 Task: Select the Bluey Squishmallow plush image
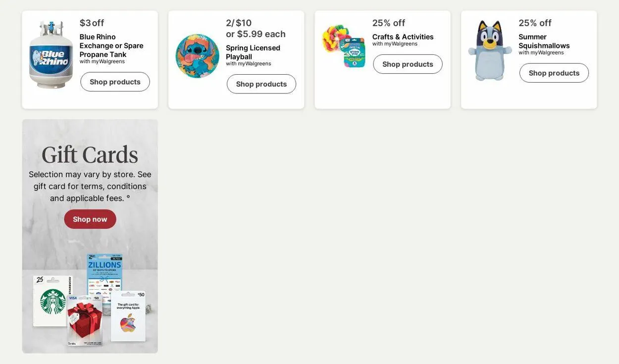pos(490,50)
